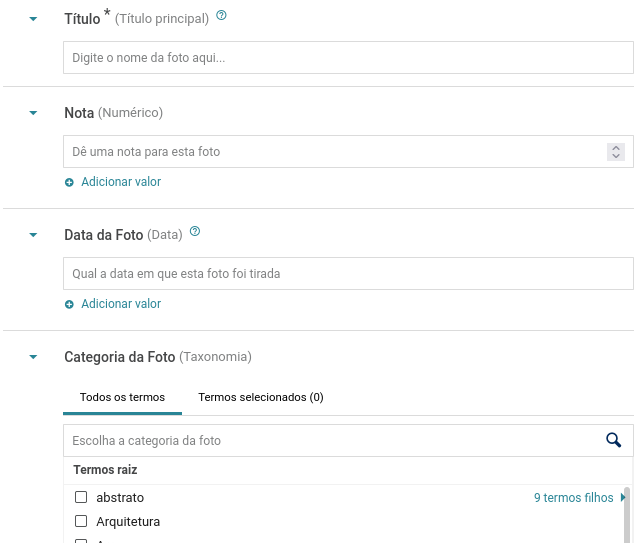This screenshot has width=639, height=543.
Task: Click arrow icon next to 9 termos filhos
Action: [x=622, y=497]
